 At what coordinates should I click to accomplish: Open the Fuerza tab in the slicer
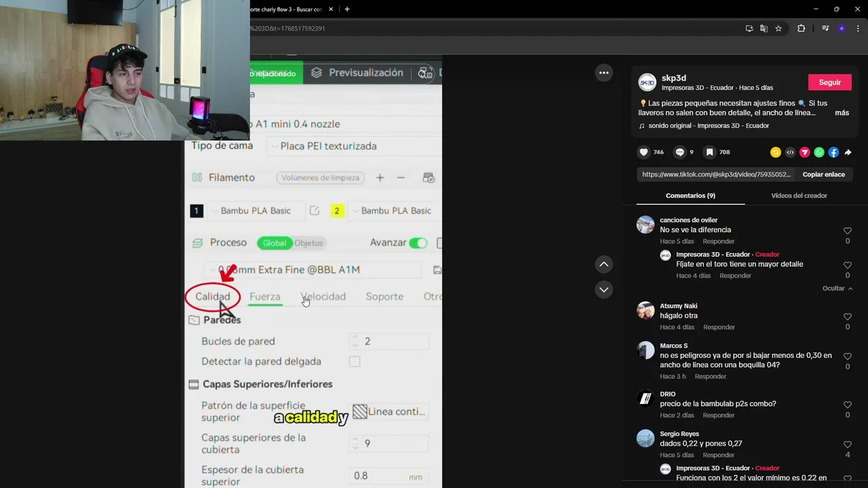click(264, 297)
